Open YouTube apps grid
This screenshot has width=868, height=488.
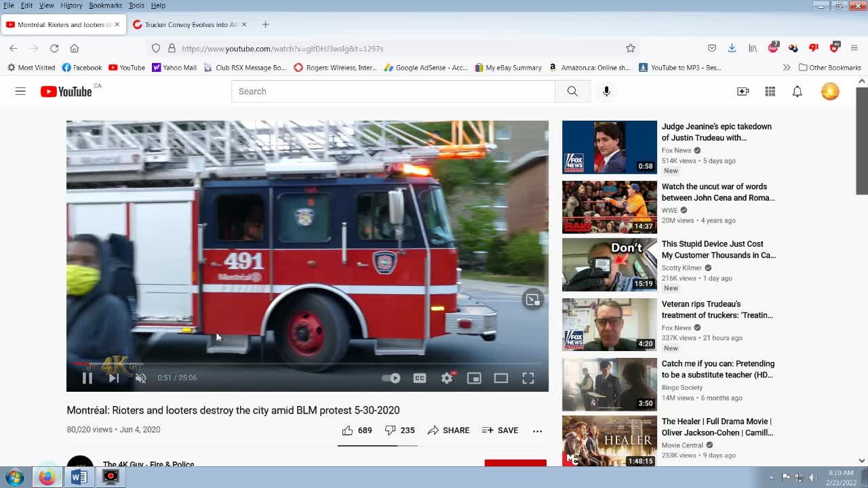click(x=770, y=91)
